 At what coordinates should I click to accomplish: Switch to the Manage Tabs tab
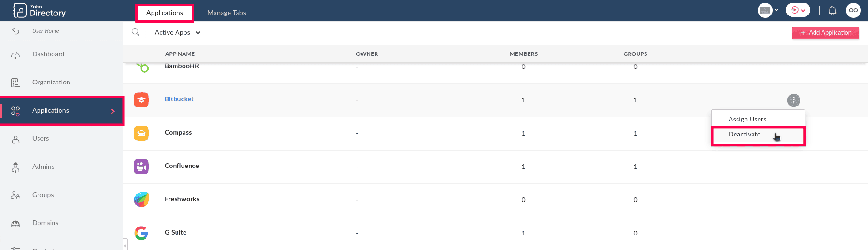pyautogui.click(x=227, y=13)
